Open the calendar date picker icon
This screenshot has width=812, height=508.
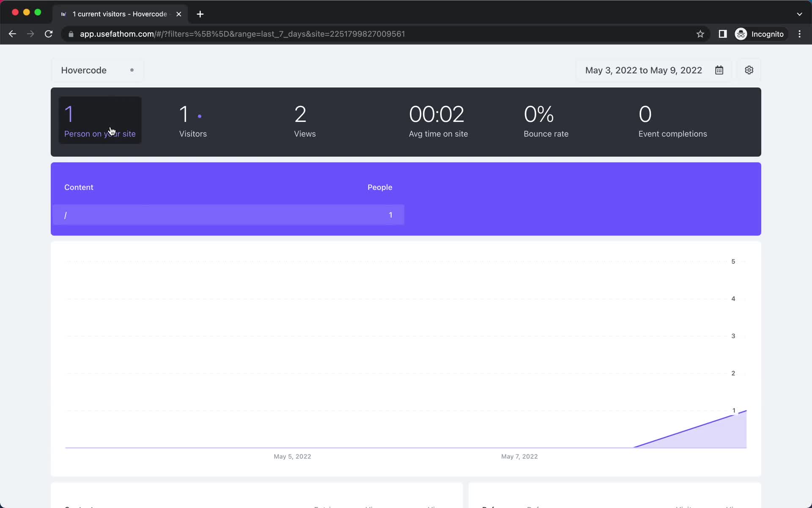click(x=719, y=70)
